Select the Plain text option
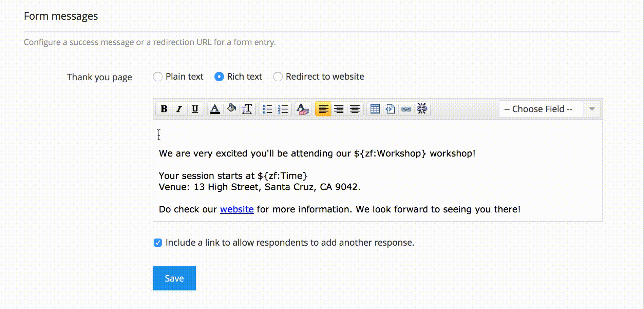 coord(158,77)
